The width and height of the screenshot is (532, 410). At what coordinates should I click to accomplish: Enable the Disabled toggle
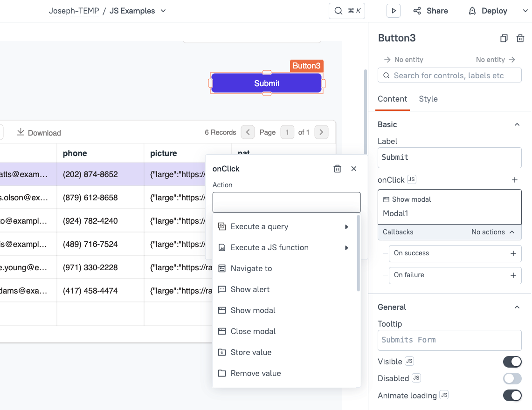coord(512,378)
